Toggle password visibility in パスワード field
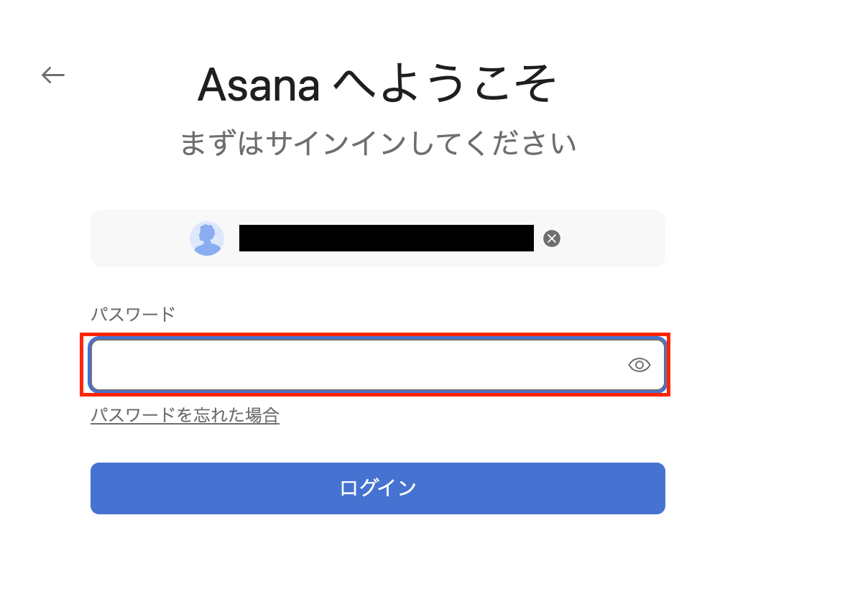 pos(639,365)
